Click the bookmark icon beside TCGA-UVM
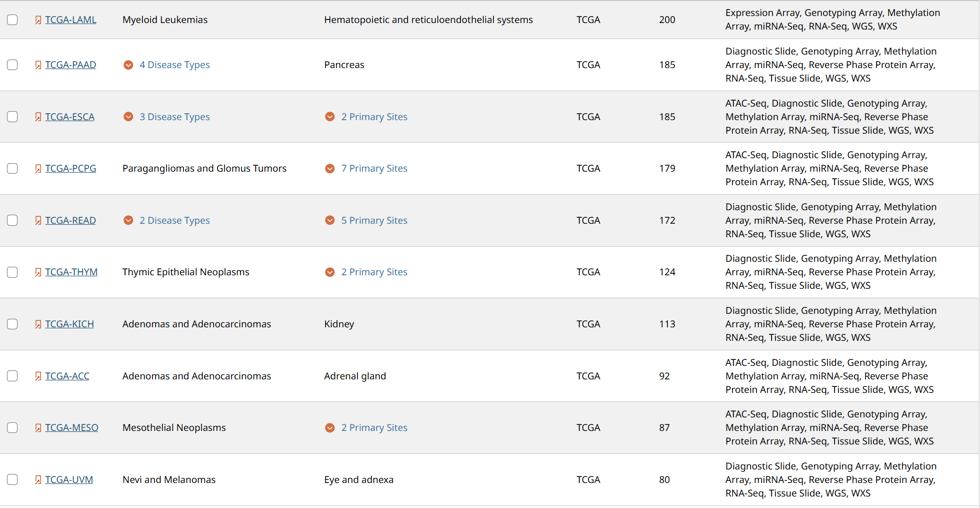 click(x=38, y=480)
